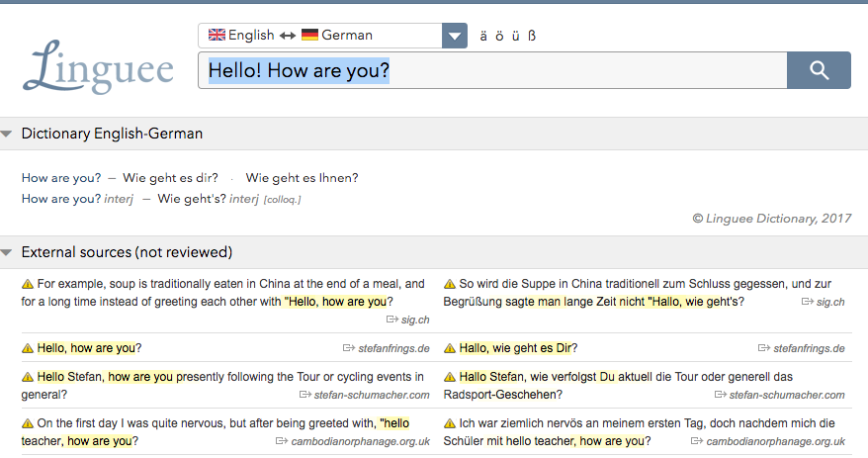
Task: Insert the ß special character
Action: tap(532, 36)
